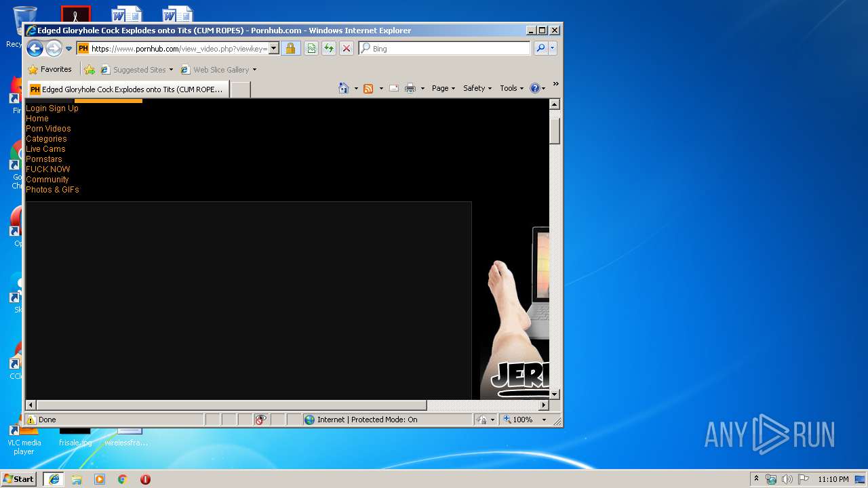Open the recent pages dropdown arrow
The image size is (868, 488).
68,49
